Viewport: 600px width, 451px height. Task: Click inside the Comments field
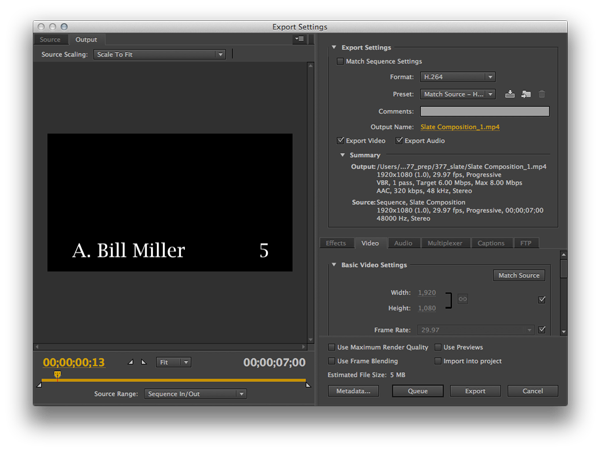(x=485, y=111)
